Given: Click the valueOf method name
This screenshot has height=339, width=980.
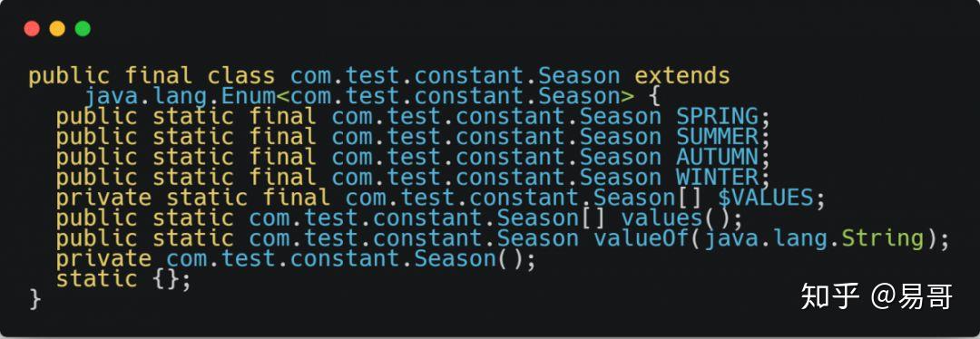Looking at the screenshot, I should coord(642,238).
